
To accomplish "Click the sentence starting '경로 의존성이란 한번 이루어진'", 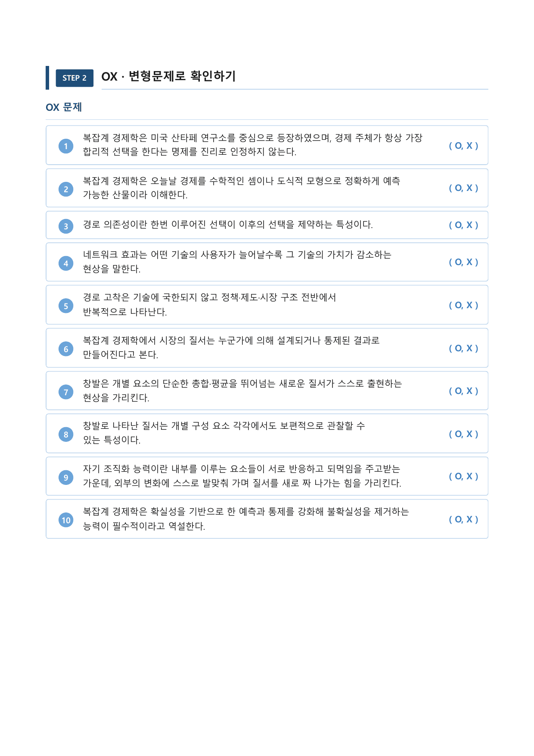I will (228, 225).
